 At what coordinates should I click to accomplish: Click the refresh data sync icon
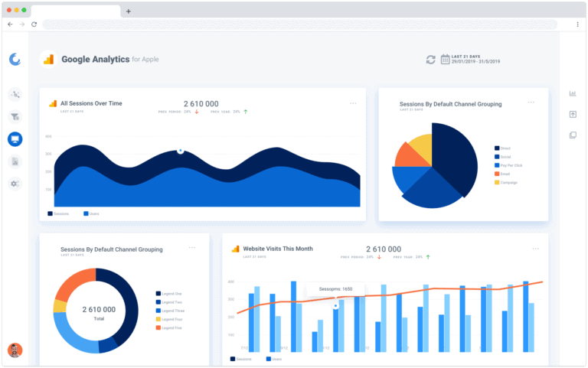(431, 60)
